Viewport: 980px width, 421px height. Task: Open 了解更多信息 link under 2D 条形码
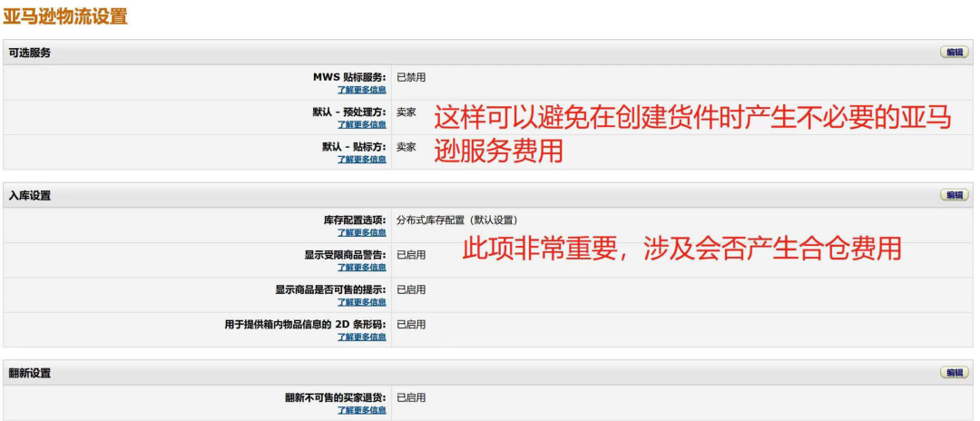click(362, 338)
